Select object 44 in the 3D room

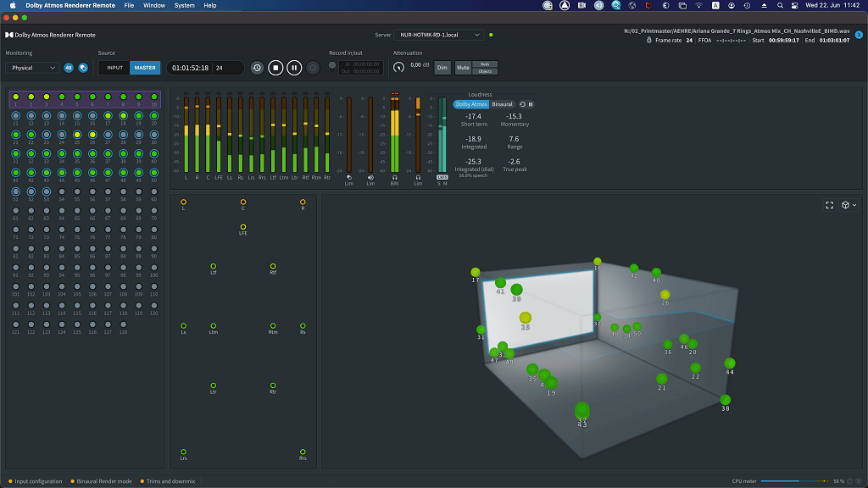[x=730, y=363]
